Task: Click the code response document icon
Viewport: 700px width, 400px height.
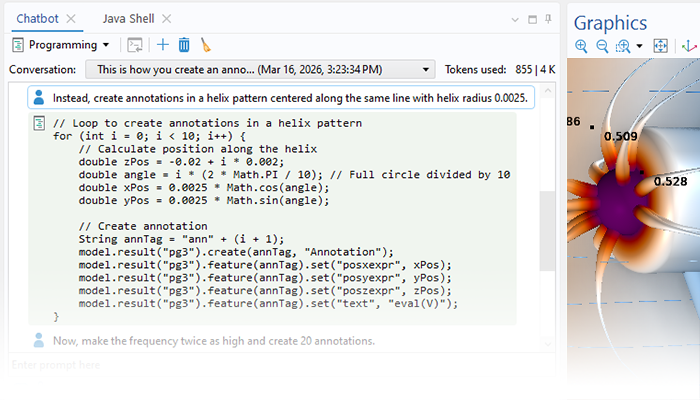Action: (x=39, y=123)
